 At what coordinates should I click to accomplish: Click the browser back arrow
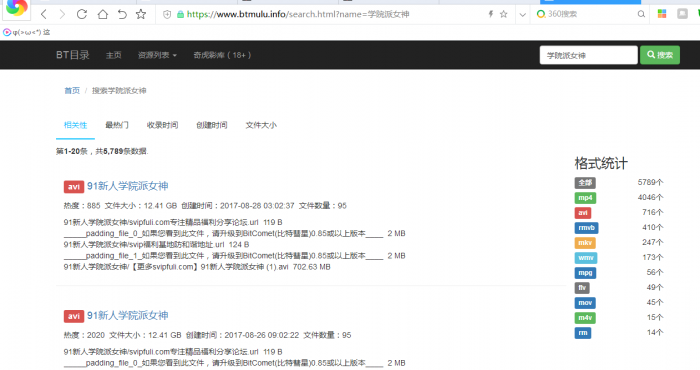tap(44, 14)
